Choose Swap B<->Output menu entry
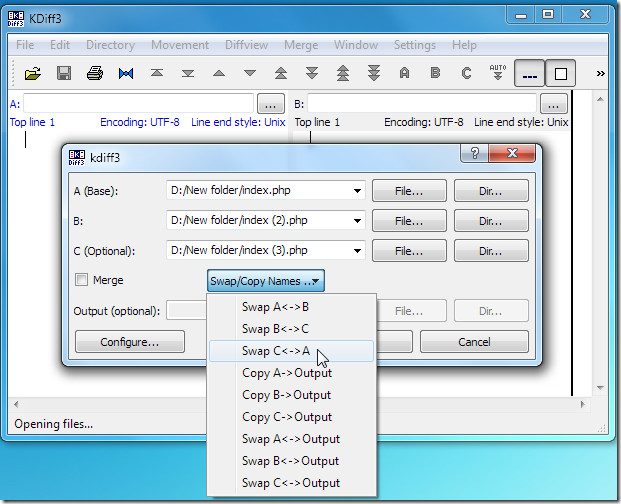This screenshot has height=504, width=621. pos(292,461)
